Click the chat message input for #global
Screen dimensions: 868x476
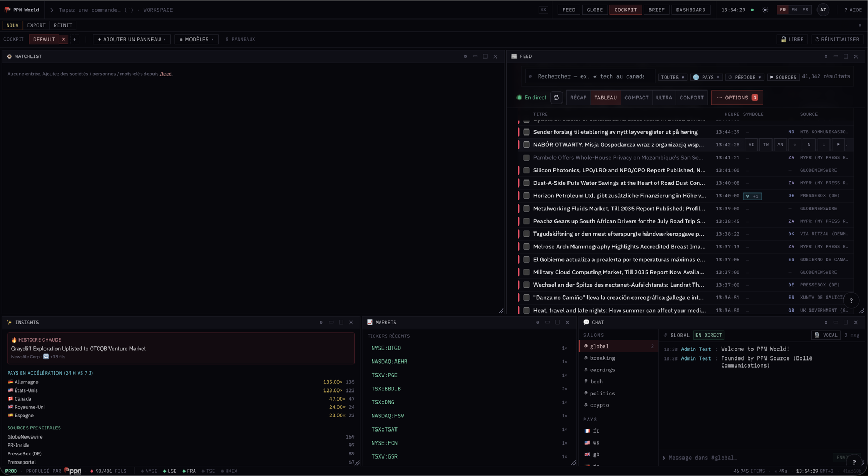click(x=746, y=458)
